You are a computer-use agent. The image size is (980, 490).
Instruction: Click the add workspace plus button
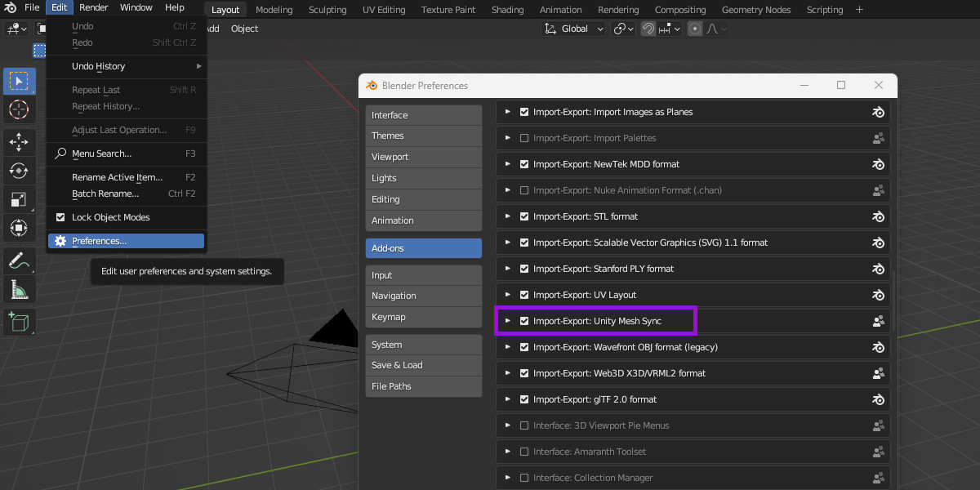point(859,10)
